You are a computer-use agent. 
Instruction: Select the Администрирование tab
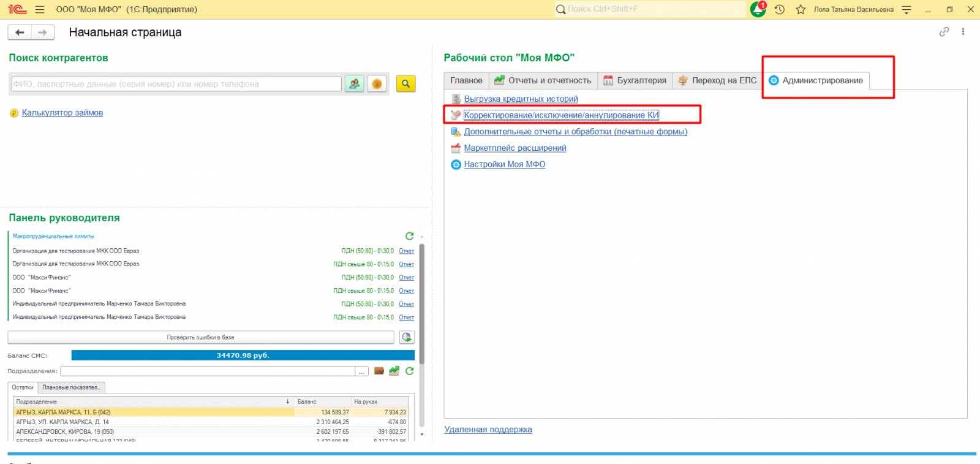pyautogui.click(x=816, y=80)
